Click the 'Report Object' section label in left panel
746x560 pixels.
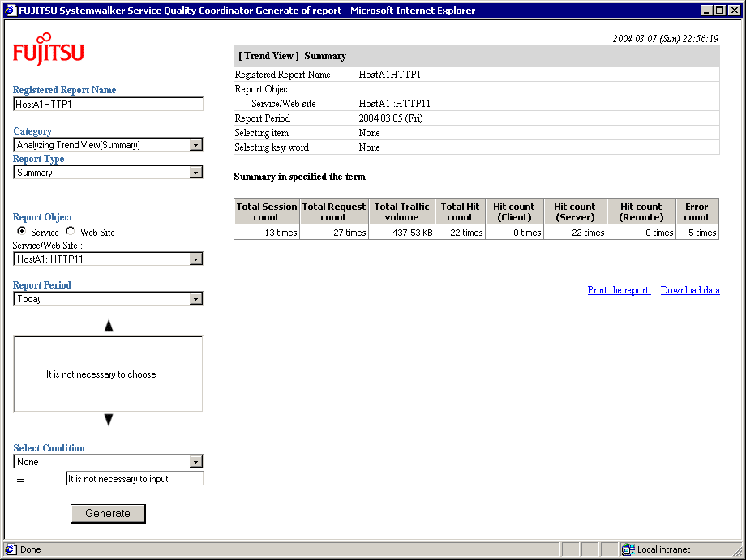[42, 217]
